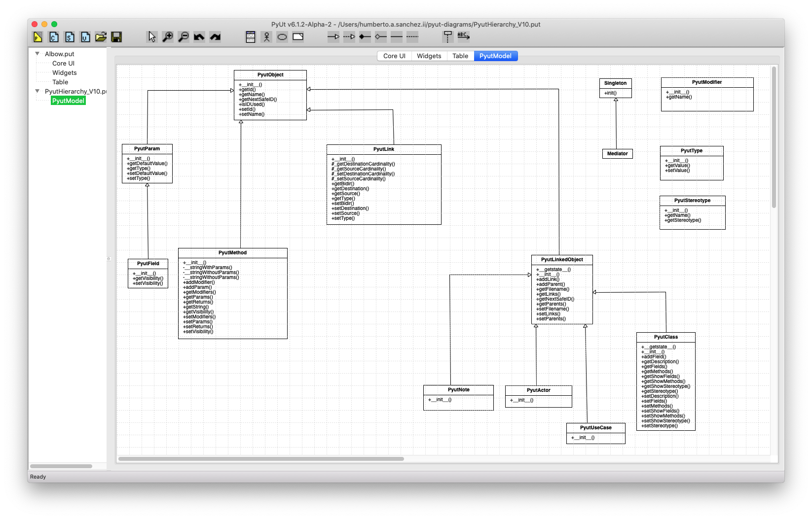812x519 pixels.
Task: Click the PyutUseCase class title
Action: 596,428
